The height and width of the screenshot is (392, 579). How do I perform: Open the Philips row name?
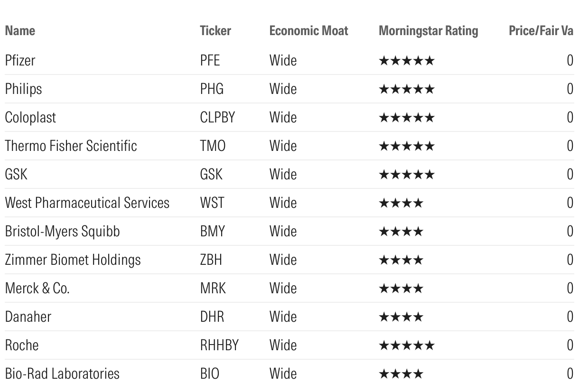click(x=23, y=89)
